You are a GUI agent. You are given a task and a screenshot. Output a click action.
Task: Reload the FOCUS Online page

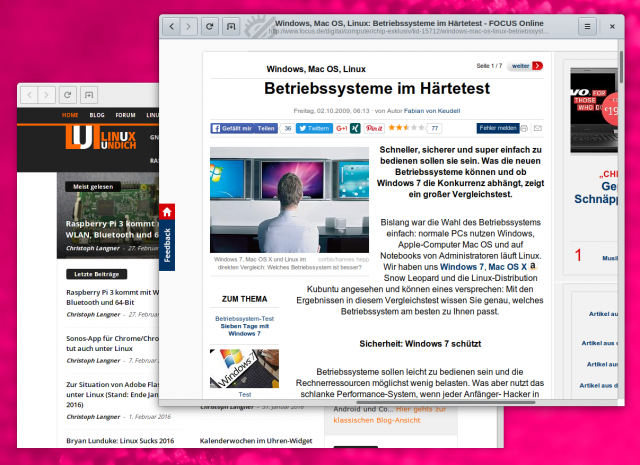(209, 27)
